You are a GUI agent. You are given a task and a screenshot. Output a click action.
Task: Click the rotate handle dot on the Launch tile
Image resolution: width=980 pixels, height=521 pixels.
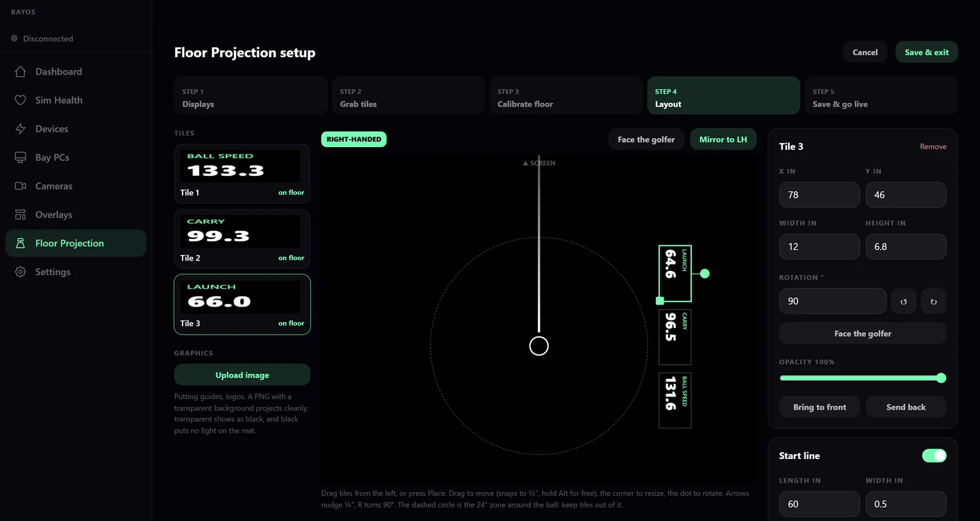pos(705,273)
